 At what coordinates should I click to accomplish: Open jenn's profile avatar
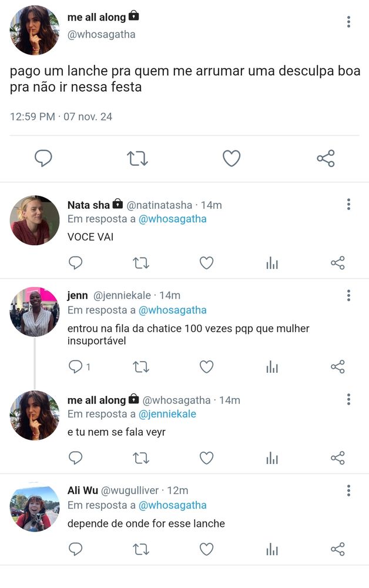(x=35, y=312)
